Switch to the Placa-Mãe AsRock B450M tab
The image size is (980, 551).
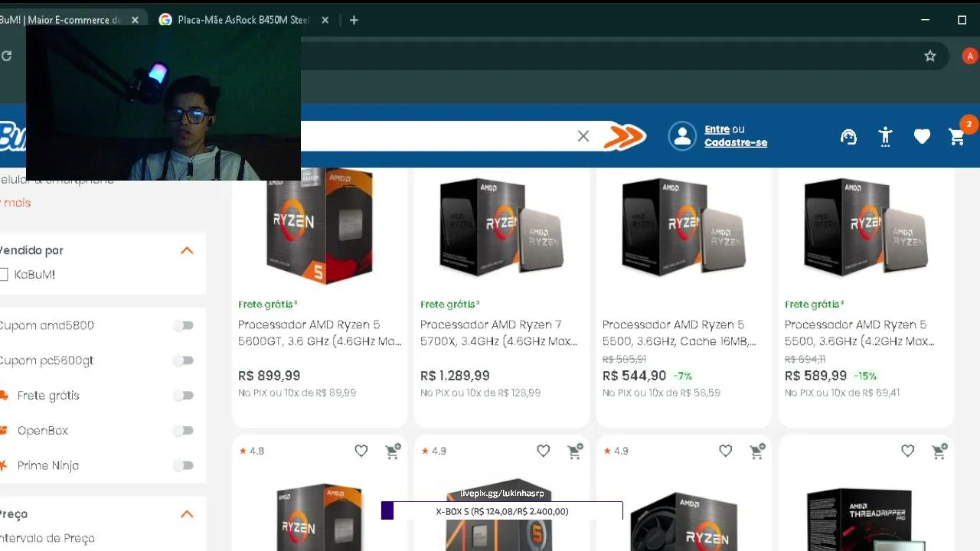click(243, 20)
